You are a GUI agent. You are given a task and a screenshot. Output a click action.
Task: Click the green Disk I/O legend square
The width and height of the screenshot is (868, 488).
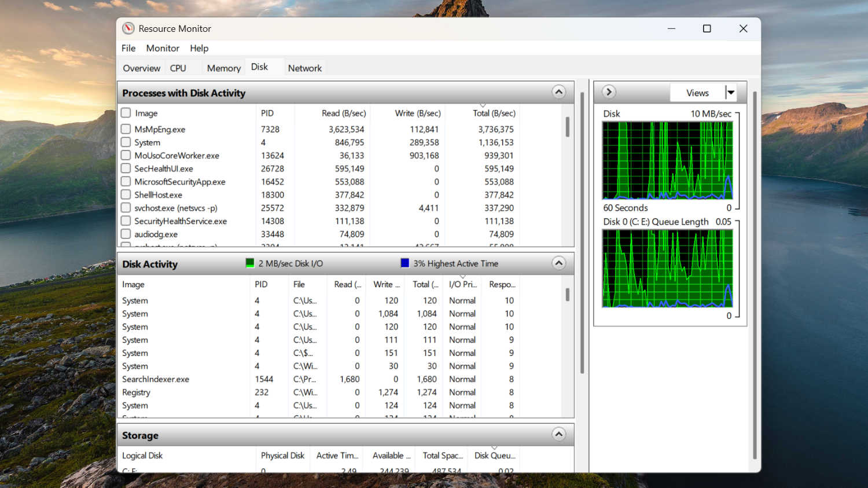point(250,263)
